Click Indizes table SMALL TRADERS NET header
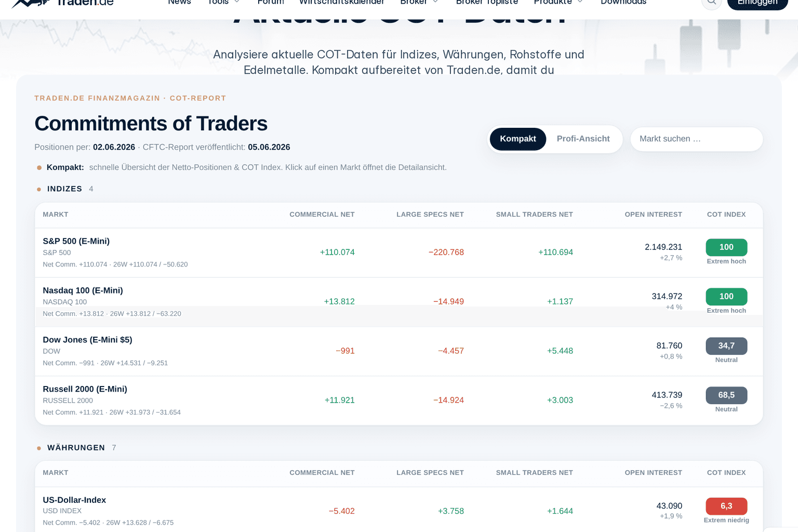 [x=535, y=215]
